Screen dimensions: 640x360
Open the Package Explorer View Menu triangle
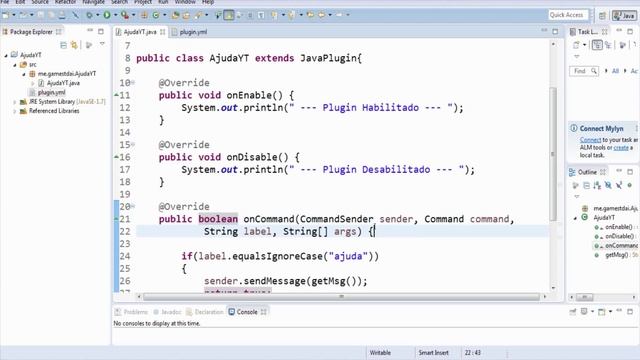[x=102, y=44]
